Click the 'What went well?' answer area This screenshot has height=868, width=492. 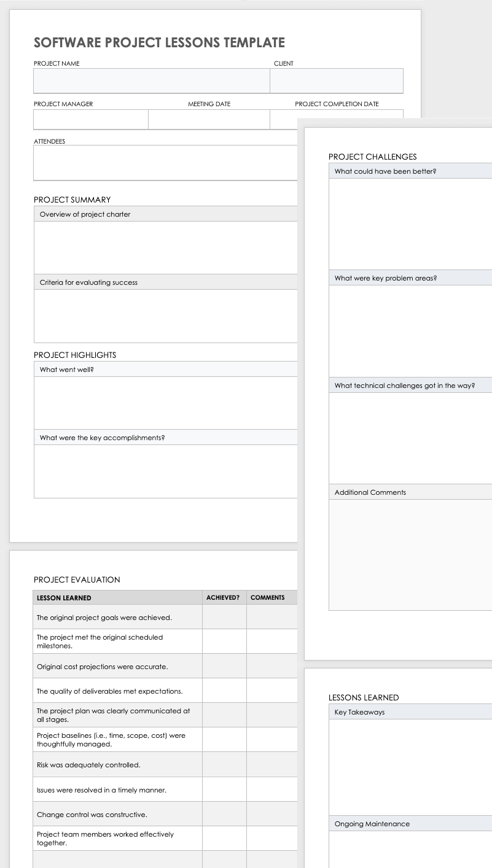point(165,403)
